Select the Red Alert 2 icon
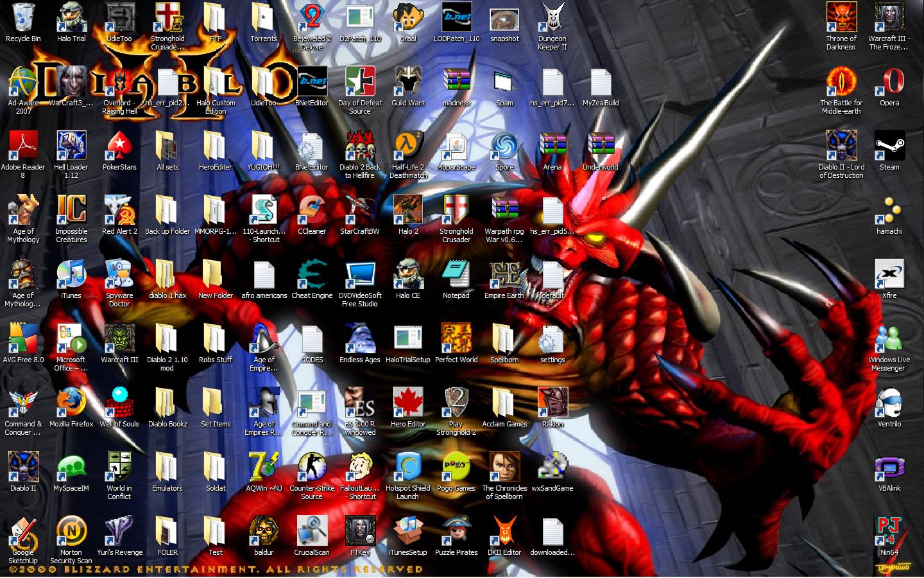Screen dimensions: 924x578 click(119, 210)
